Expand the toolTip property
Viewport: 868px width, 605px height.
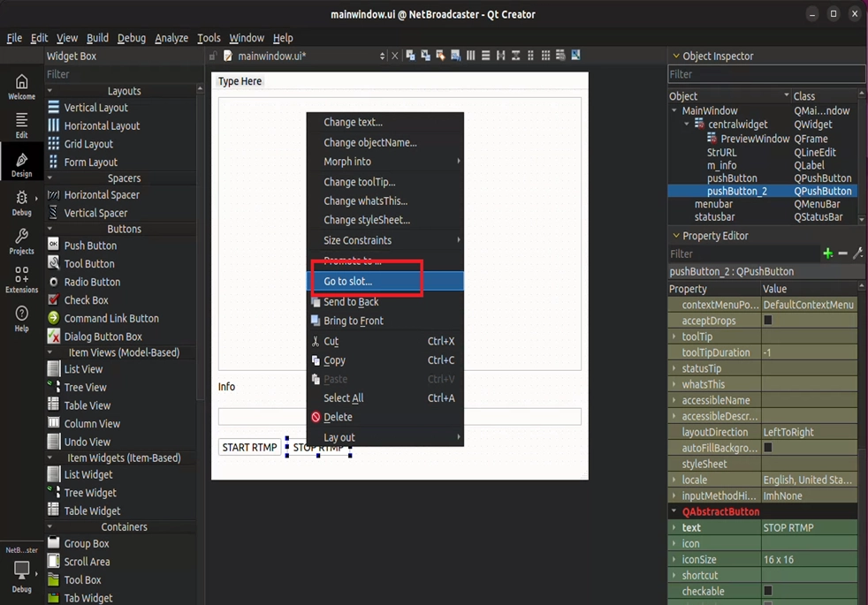click(x=674, y=337)
